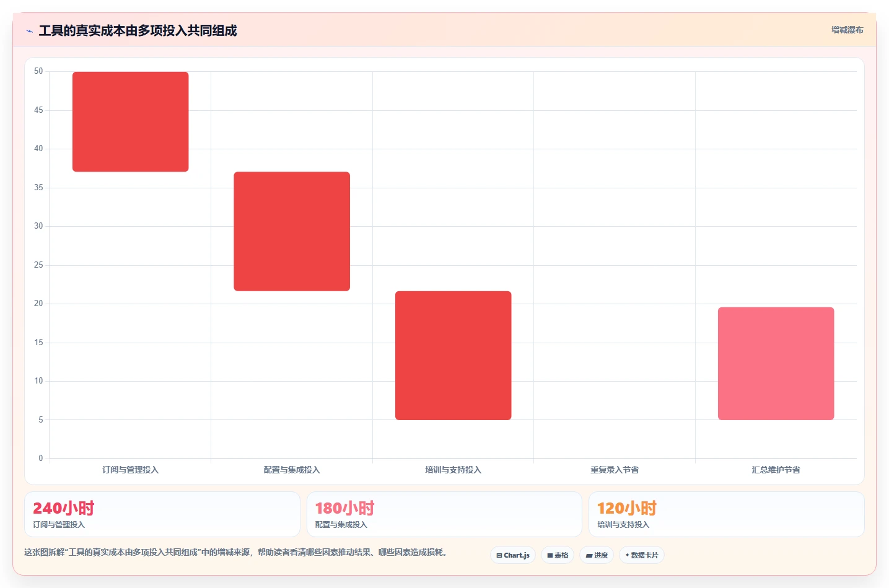The height and width of the screenshot is (588, 889).
Task: Click the 培训与支持投入 red bar
Action: pyautogui.click(x=453, y=356)
